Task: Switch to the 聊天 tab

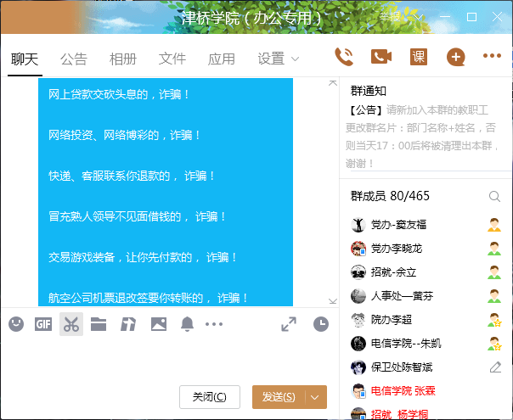Action: (25, 59)
